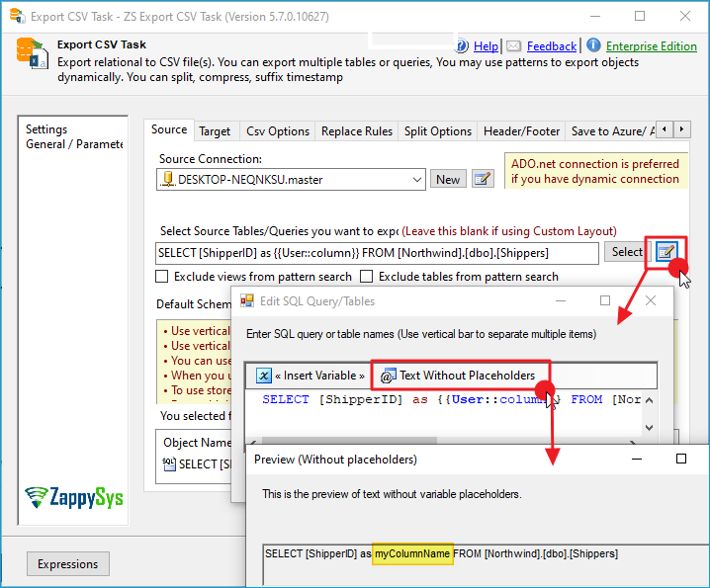Viewport: 710px width, 588px height.
Task: Click Text Without Placeholders toolbar button
Action: point(459,376)
